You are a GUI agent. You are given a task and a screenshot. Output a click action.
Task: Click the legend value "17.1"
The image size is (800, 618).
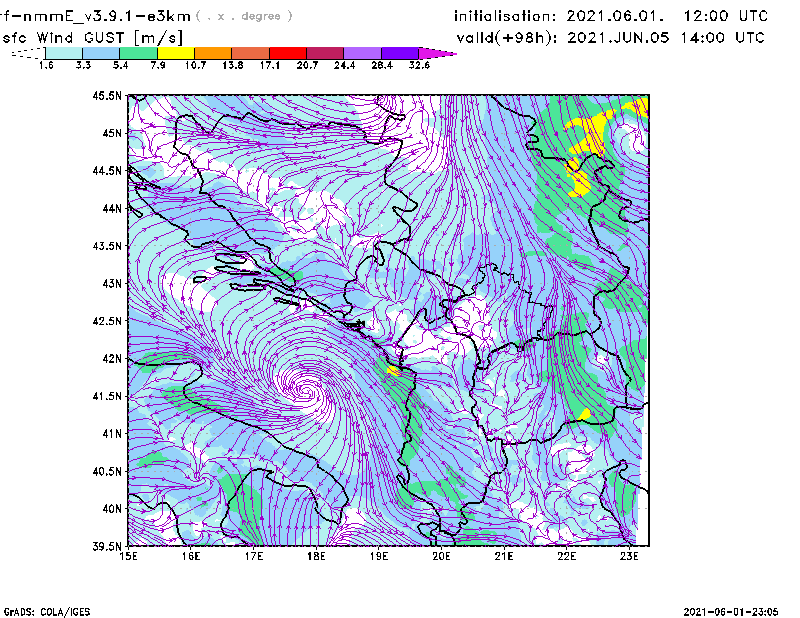(270, 65)
